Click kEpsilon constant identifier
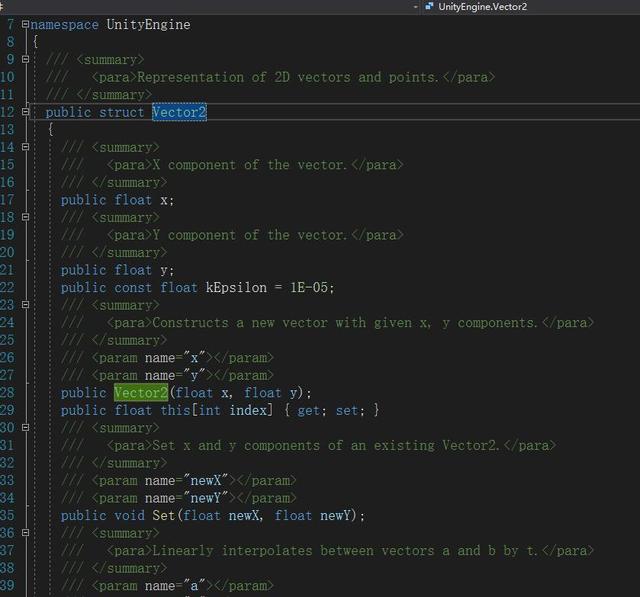 coord(236,287)
